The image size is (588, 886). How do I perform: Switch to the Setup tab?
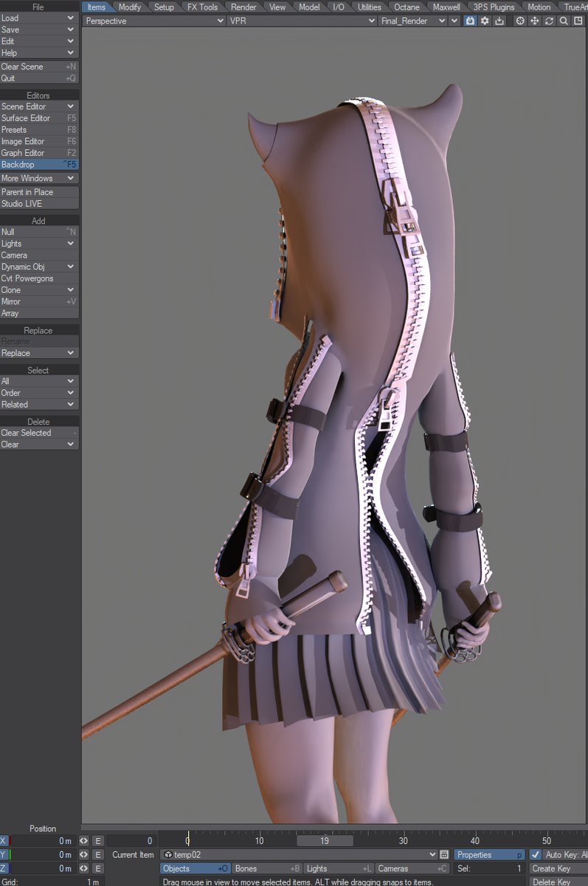[164, 7]
